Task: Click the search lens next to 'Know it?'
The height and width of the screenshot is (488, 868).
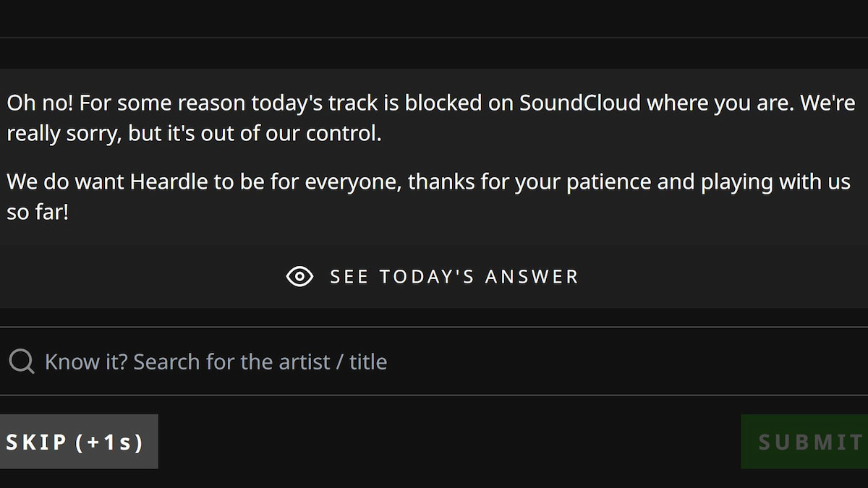Action: 22,361
